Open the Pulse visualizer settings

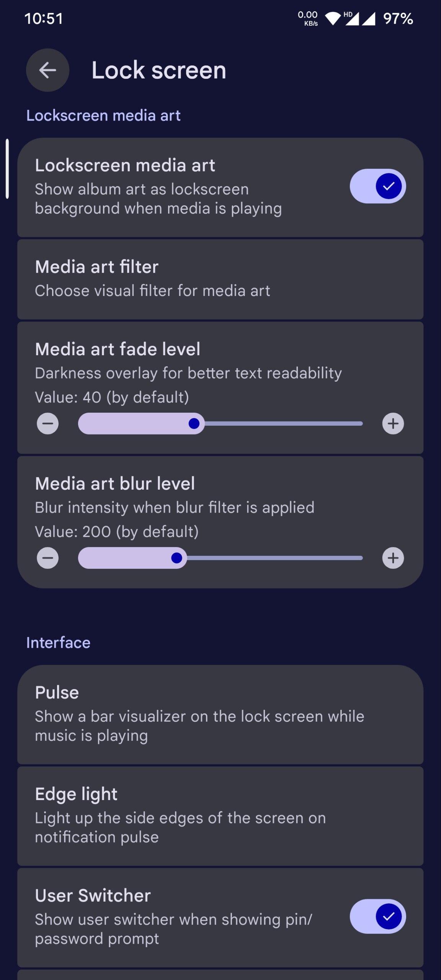[x=220, y=714]
